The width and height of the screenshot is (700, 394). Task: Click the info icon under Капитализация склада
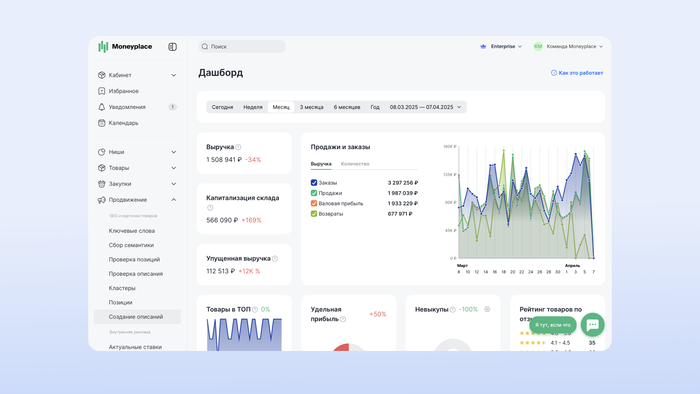coord(210,207)
